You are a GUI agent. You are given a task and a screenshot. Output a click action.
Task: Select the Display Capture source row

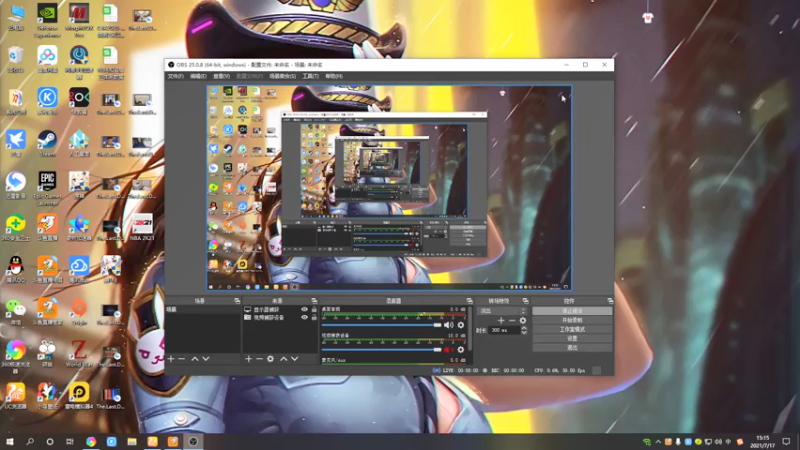point(280,310)
